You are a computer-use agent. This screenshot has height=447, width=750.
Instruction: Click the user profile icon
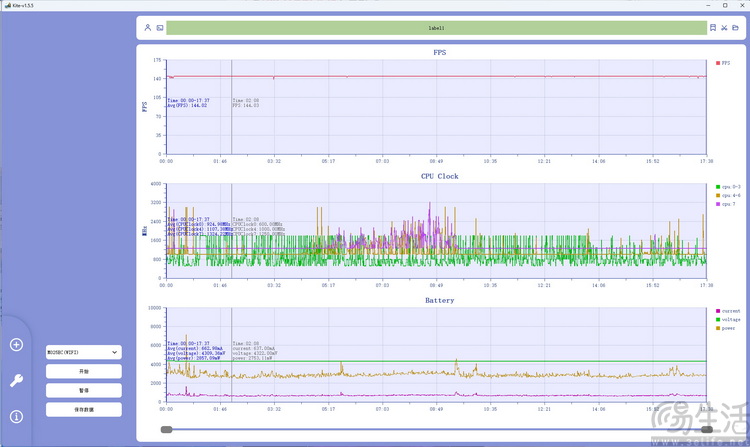pyautogui.click(x=148, y=28)
